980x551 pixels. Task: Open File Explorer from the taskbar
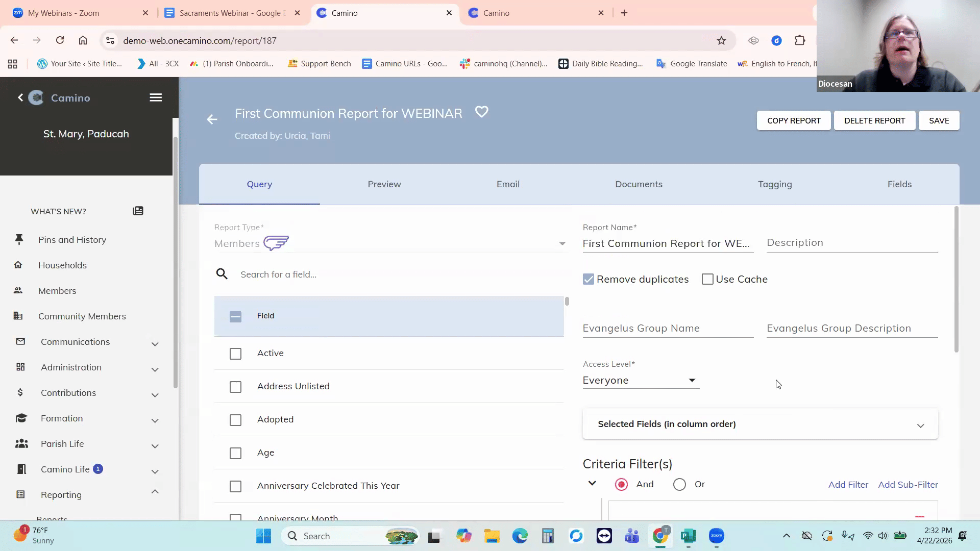pos(492,536)
